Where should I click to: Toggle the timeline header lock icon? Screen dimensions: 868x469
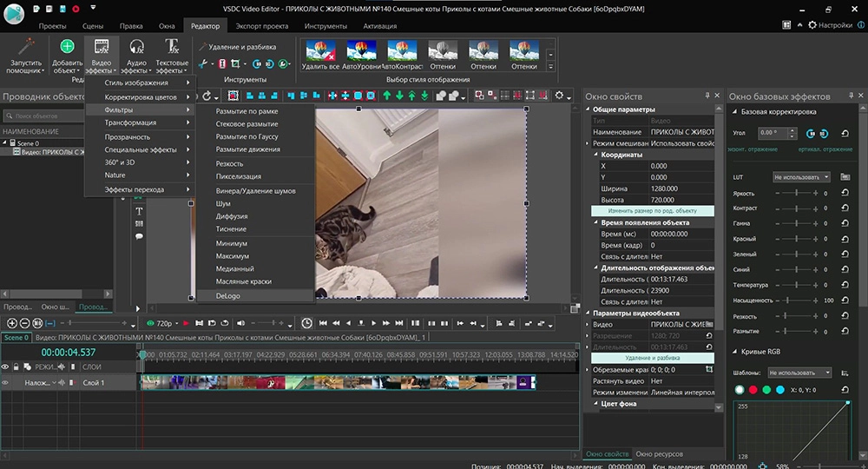pos(16,367)
